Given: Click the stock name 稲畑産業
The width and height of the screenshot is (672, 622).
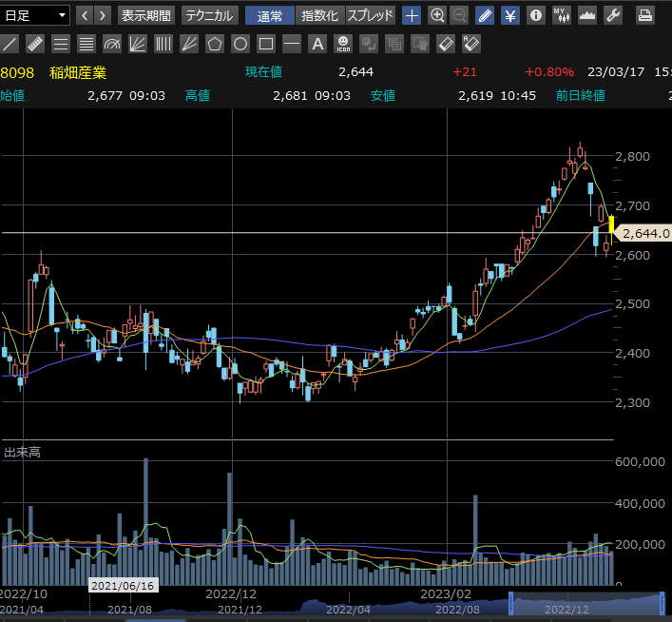Looking at the screenshot, I should pyautogui.click(x=78, y=72).
